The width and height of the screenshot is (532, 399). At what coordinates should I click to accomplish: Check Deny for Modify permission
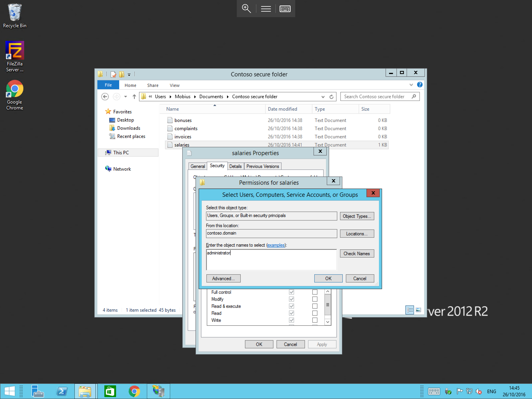(314, 299)
